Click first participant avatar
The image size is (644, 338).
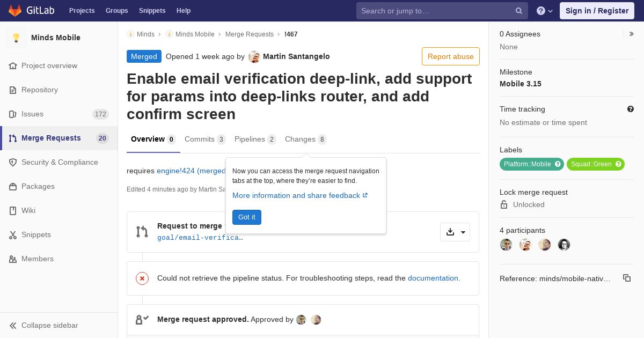(x=506, y=245)
